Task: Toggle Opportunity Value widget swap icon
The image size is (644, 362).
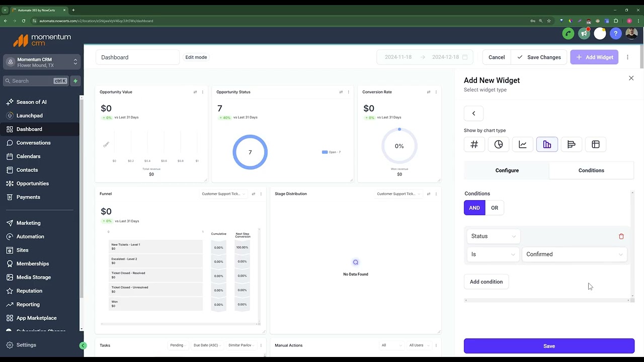Action: coord(195,92)
